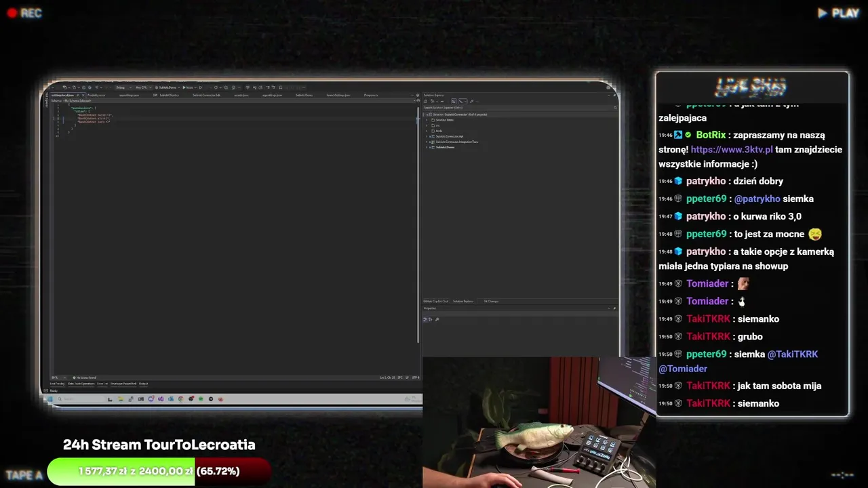This screenshot has width=868, height=488.
Task: Click the line and column indicator in status bar
Action: [x=389, y=378]
